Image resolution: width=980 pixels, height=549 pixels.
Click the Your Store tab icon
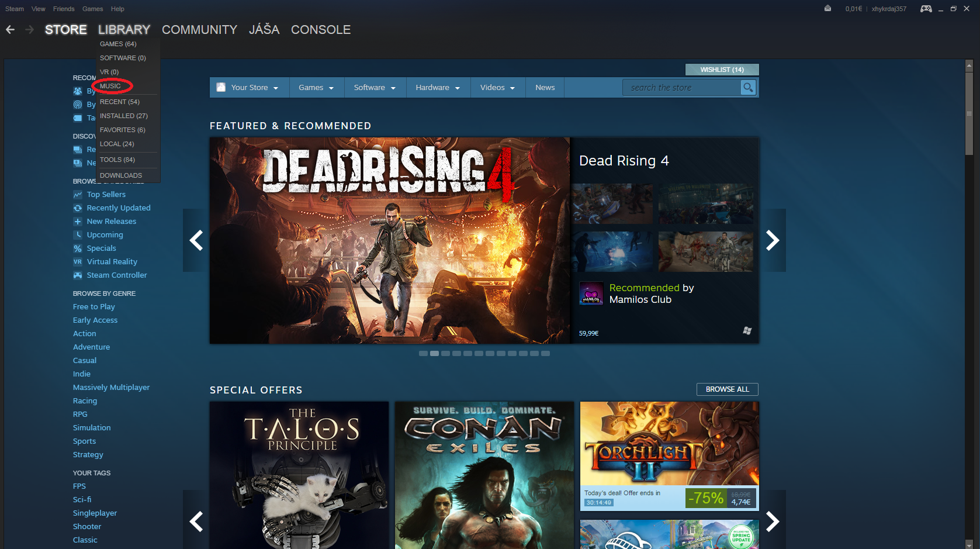[221, 87]
